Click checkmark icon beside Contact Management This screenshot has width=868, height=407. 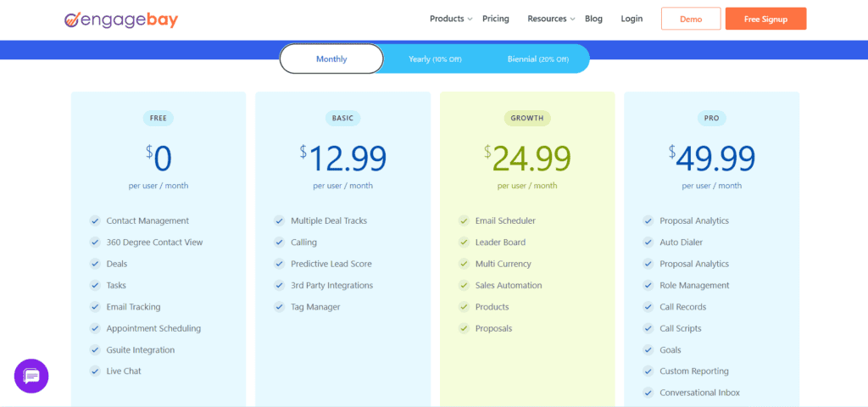point(95,220)
